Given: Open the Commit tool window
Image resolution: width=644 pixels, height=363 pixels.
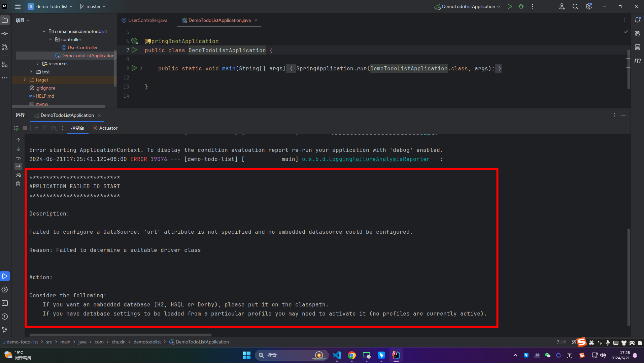Looking at the screenshot, I should tap(5, 34).
